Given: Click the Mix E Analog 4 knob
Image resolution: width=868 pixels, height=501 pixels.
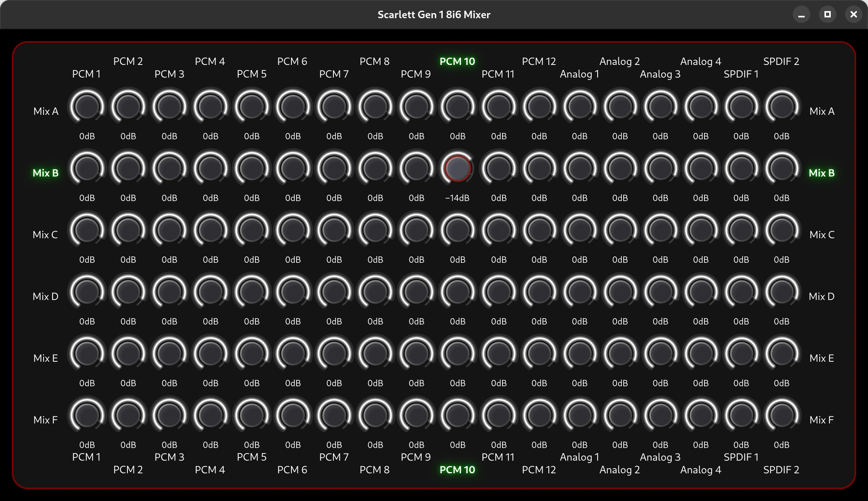Looking at the screenshot, I should pos(701,353).
